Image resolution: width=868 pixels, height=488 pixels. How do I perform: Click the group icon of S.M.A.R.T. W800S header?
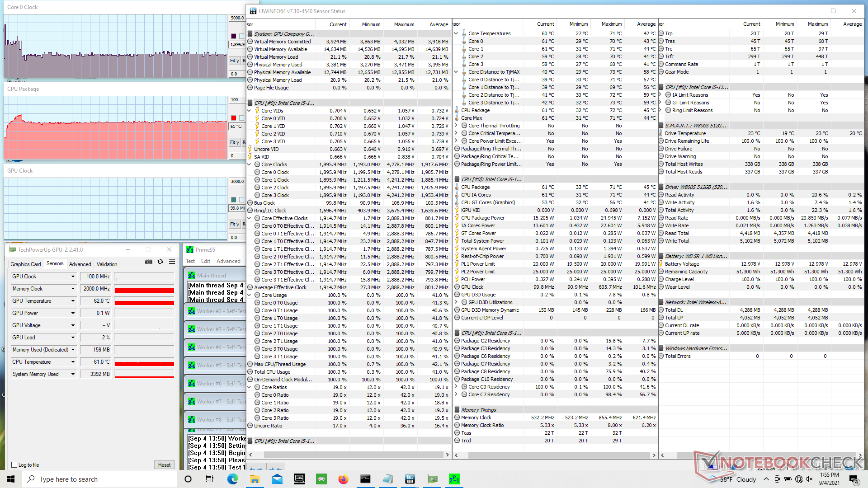tap(661, 126)
